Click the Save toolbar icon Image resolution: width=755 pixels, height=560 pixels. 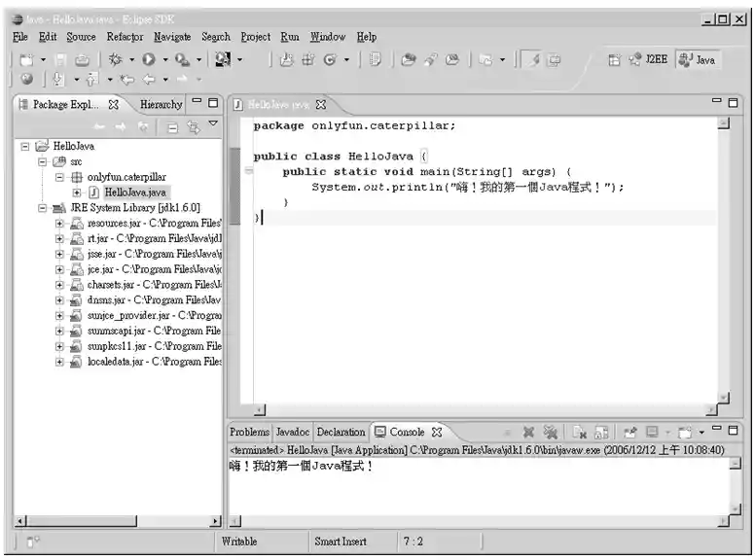60,59
